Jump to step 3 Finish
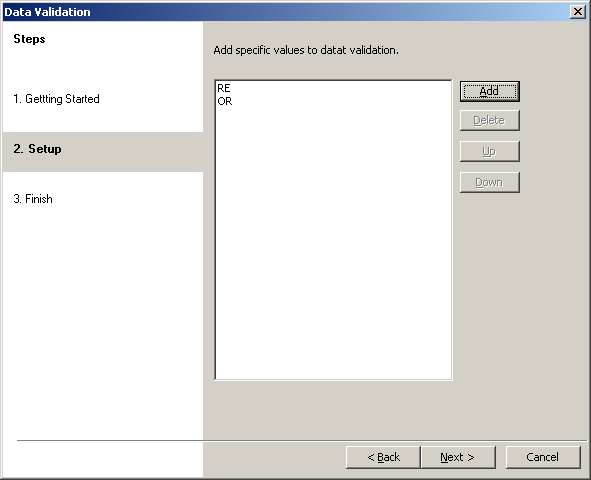This screenshot has height=480, width=591. (33, 199)
